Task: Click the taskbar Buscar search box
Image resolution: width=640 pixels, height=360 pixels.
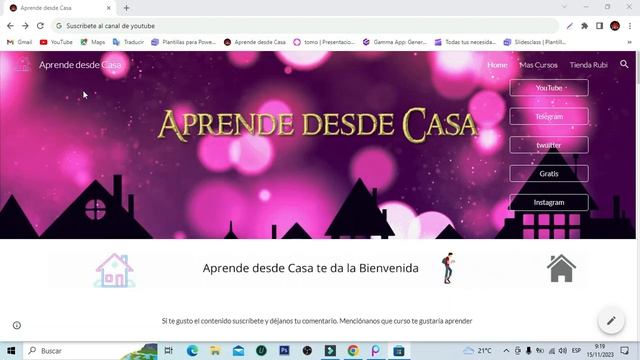Action: tap(90, 351)
